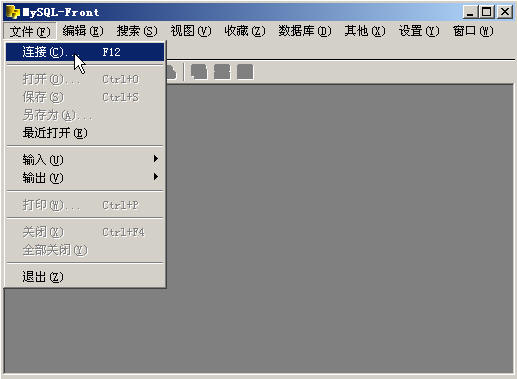517x379 pixels.
Task: Close the open 文件(F) menu header
Action: click(30, 31)
